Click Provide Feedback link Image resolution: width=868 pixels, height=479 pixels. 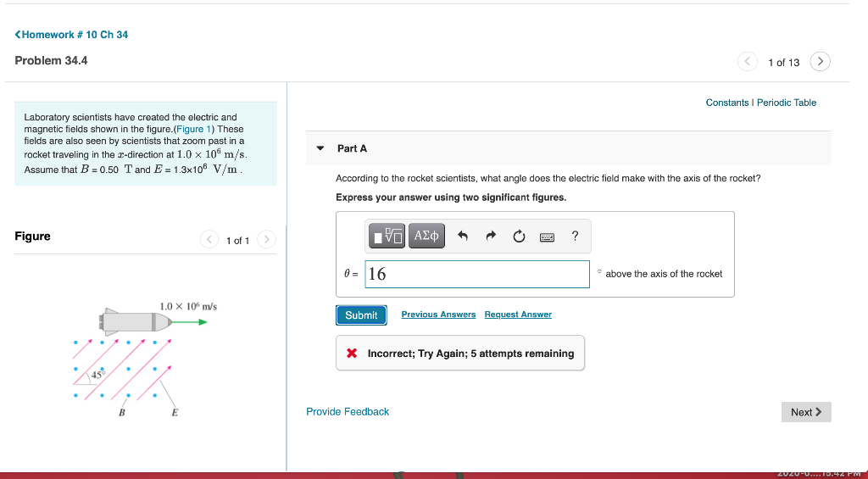coord(348,411)
